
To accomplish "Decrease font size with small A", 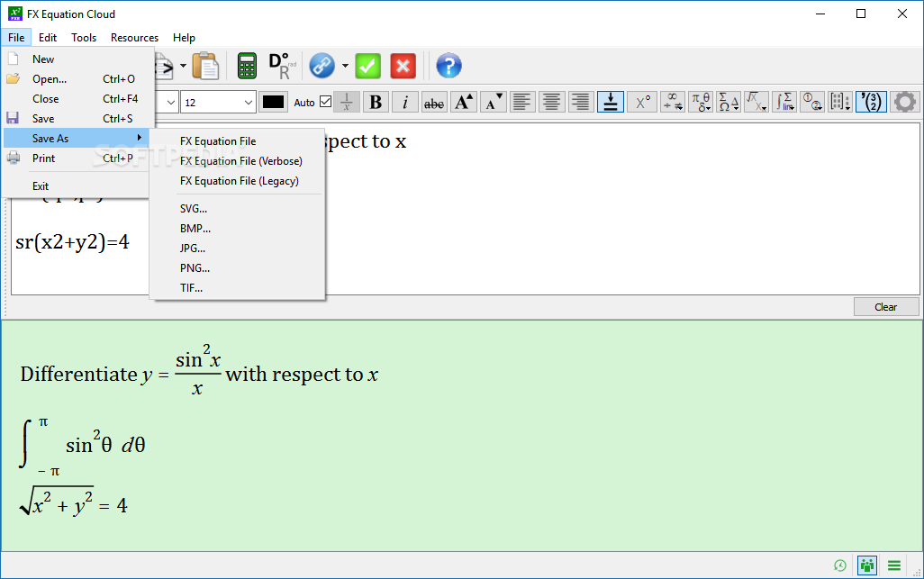I will (494, 102).
